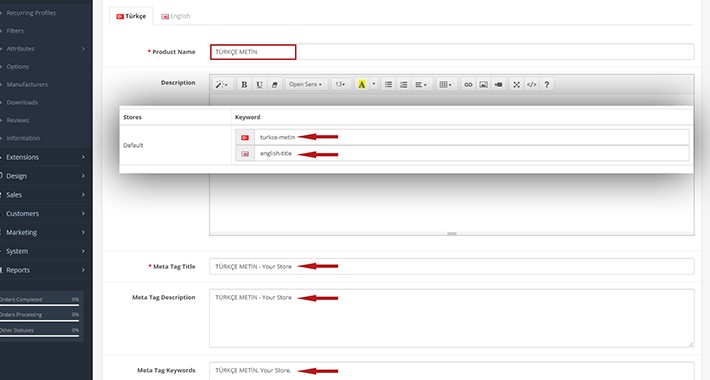This screenshot has height=380, width=710.
Task: Expand the Sales sidebar menu
Action: tap(45, 195)
